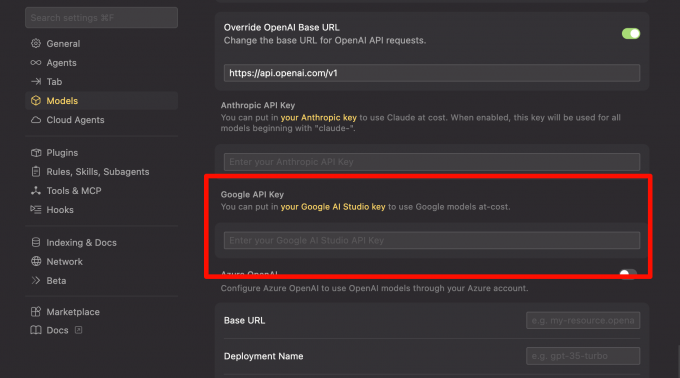The image size is (680, 378).
Task: Click the Anthropic API Key field
Action: tap(432, 162)
